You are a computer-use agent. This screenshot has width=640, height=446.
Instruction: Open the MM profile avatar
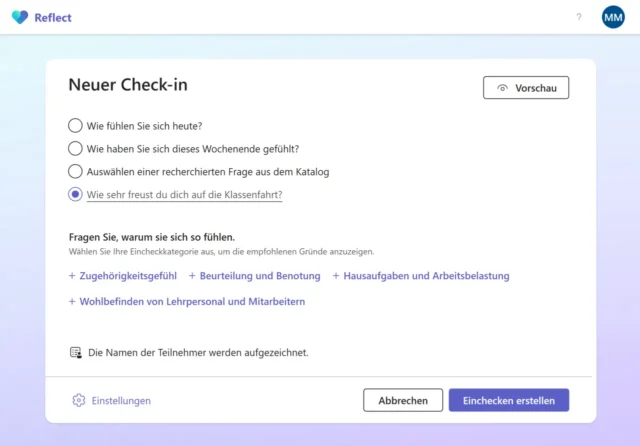click(x=613, y=17)
